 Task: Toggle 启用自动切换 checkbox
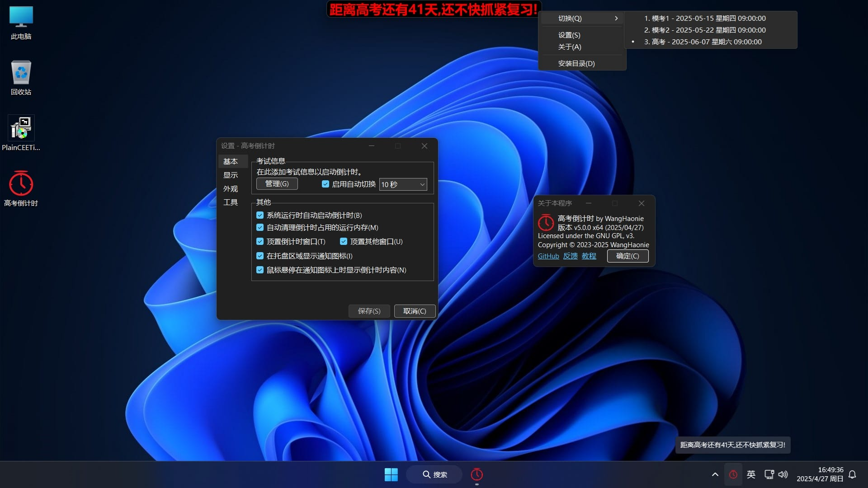pyautogui.click(x=325, y=184)
